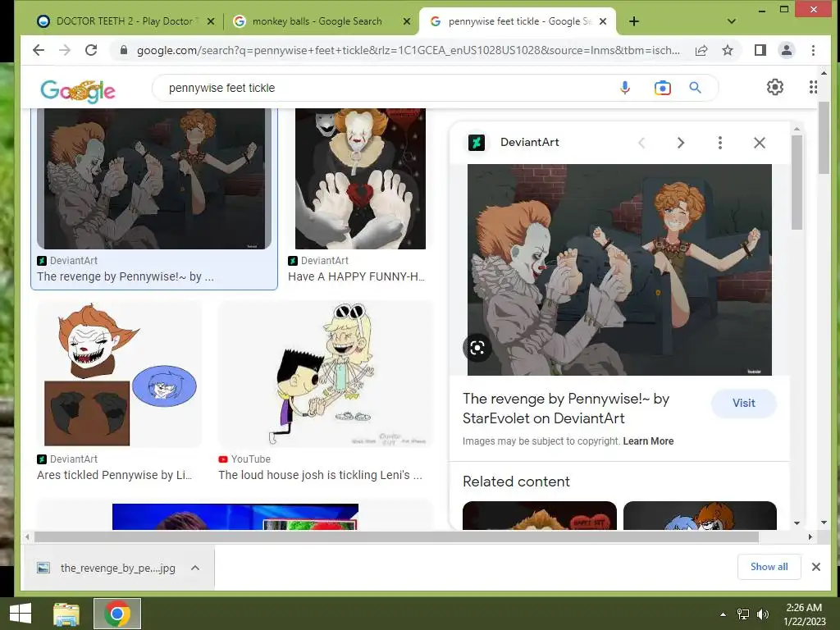
Task: Open File Explorer from the taskbar
Action: 66,614
